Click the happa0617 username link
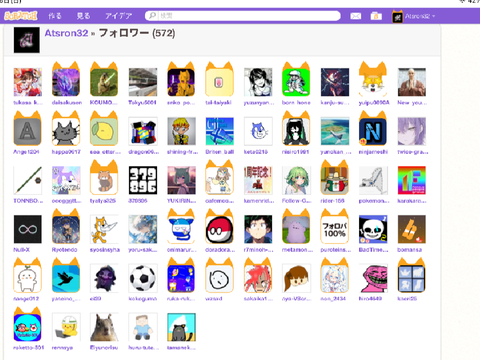The height and width of the screenshot is (360, 480). coord(66,152)
